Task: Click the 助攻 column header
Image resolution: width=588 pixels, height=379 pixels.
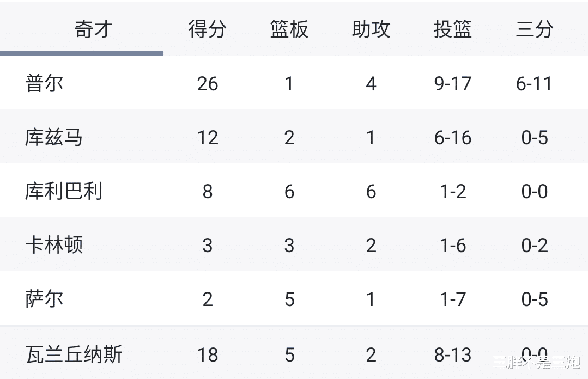Action: 371,29
